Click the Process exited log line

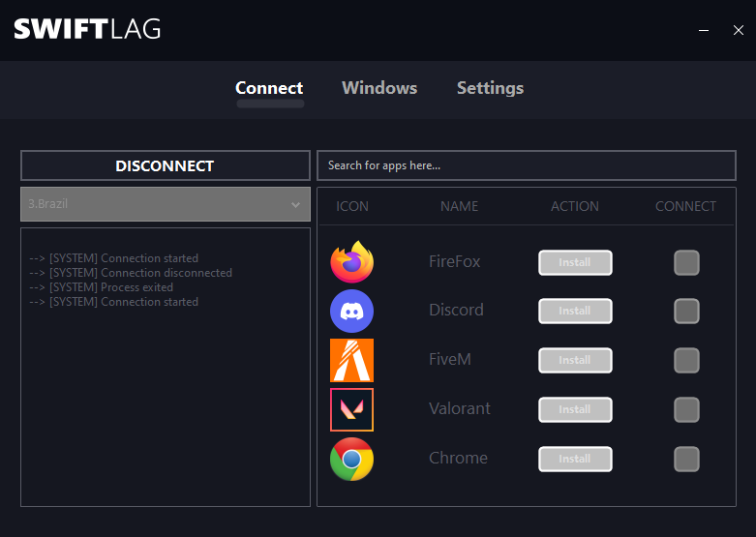tap(101, 287)
